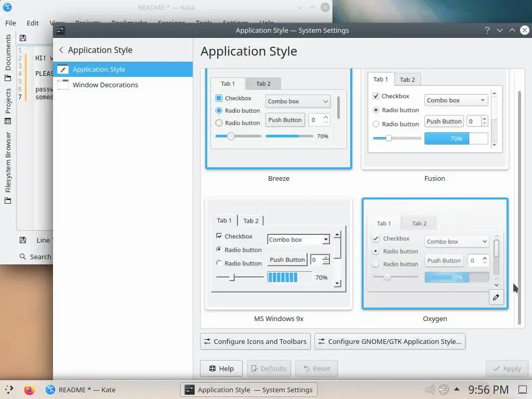Click the 9:56 PM clock in taskbar
The width and height of the screenshot is (532, 399).
(488, 390)
